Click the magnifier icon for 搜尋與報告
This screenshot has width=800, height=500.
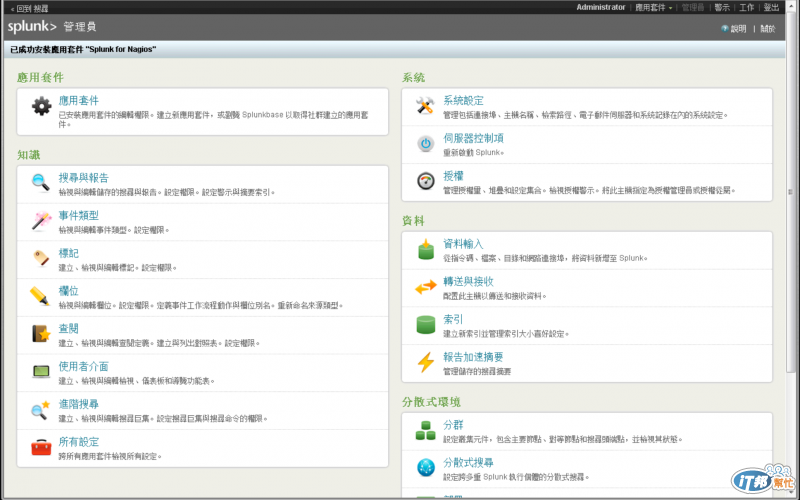click(x=40, y=182)
